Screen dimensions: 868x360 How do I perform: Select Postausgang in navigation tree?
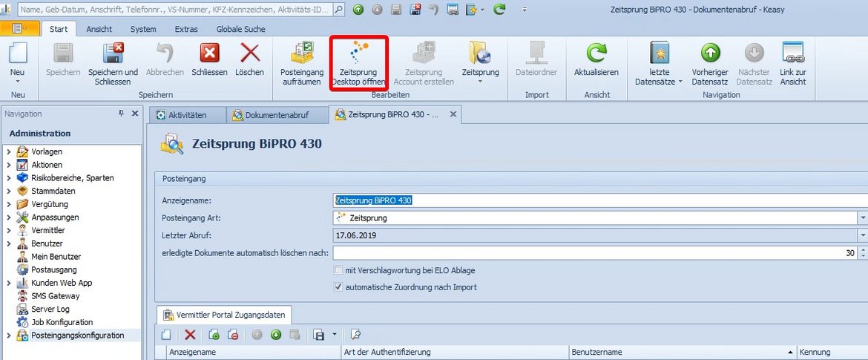(53, 269)
